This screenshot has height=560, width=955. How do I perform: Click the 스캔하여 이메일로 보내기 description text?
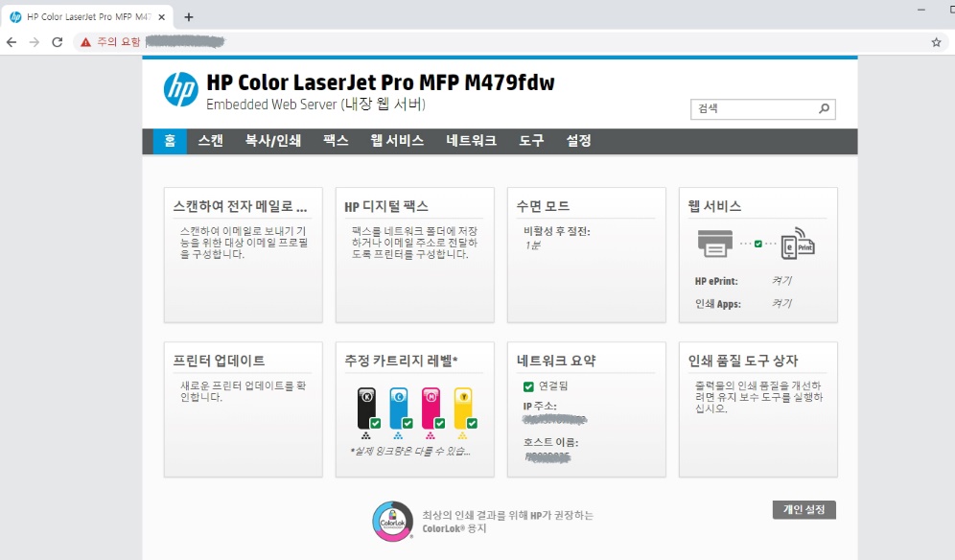(244, 243)
